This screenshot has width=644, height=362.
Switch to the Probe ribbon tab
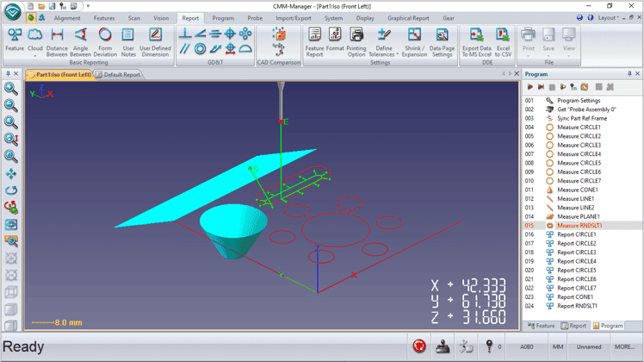[x=255, y=18]
